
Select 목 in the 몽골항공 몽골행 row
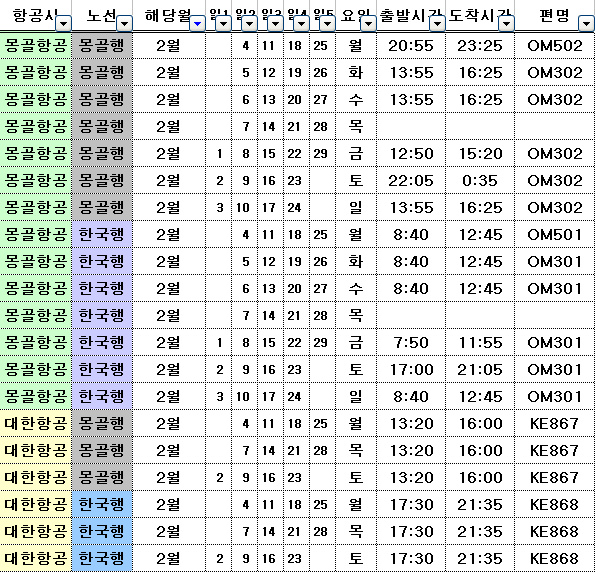tap(356, 127)
